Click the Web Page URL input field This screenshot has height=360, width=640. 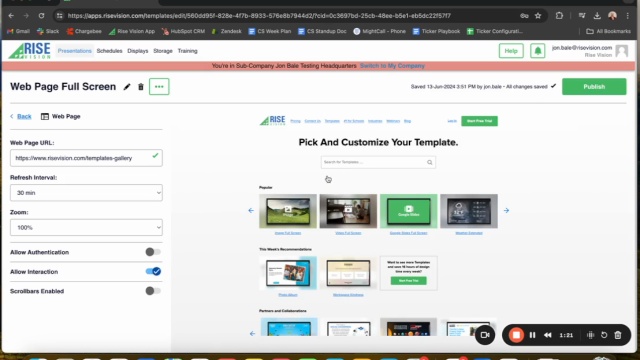point(86,158)
